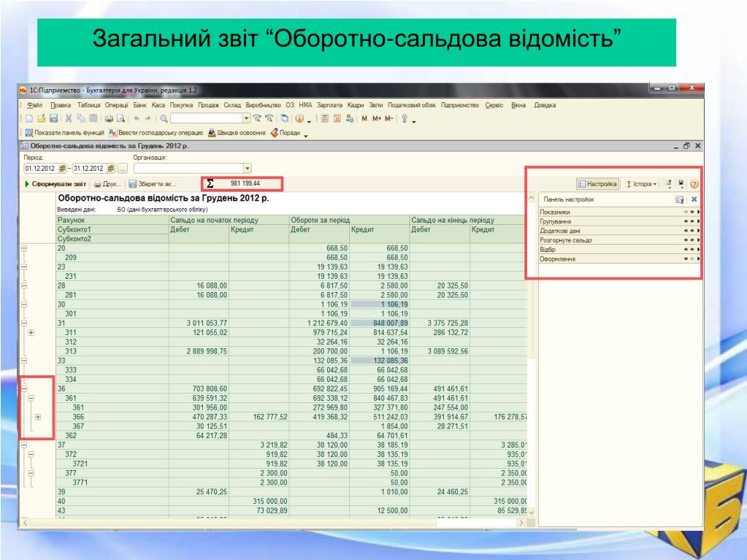Collapse account 372 row group
The width and height of the screenshot is (747, 560).
point(31,454)
